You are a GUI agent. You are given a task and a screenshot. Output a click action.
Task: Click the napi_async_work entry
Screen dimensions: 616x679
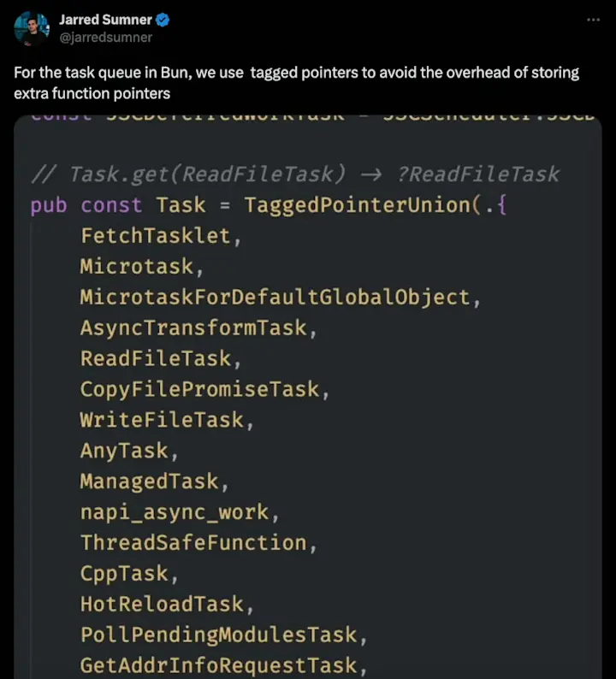tap(175, 512)
